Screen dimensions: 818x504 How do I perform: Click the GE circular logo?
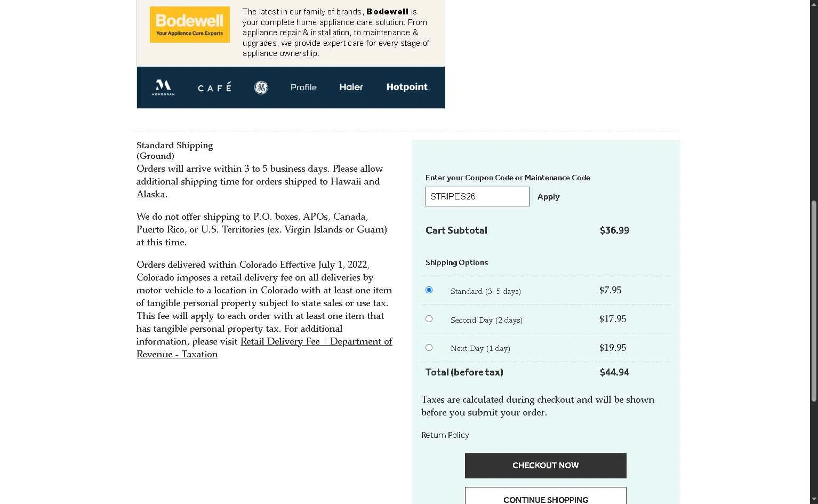coord(261,87)
